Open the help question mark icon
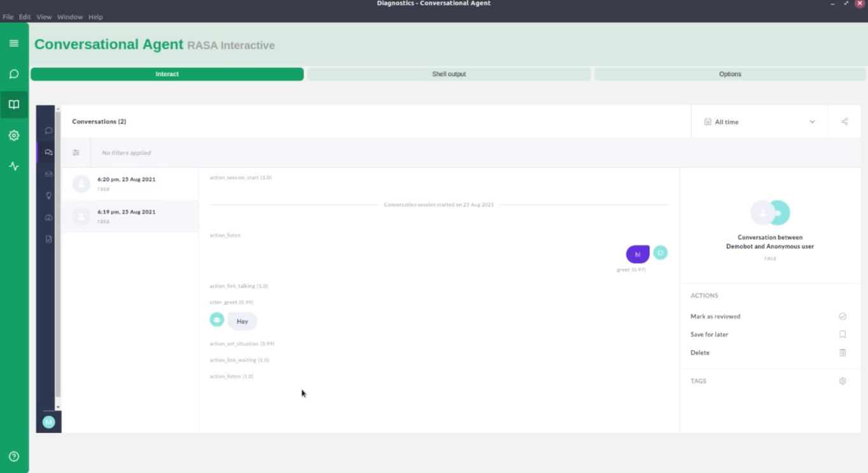This screenshot has height=473, width=868. click(x=14, y=456)
